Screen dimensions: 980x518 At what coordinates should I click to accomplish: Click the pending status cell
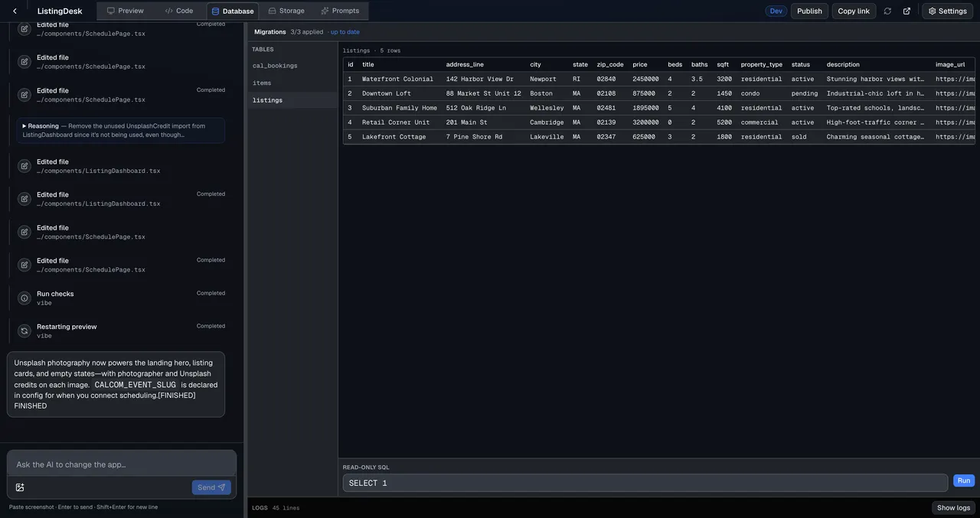(x=805, y=93)
